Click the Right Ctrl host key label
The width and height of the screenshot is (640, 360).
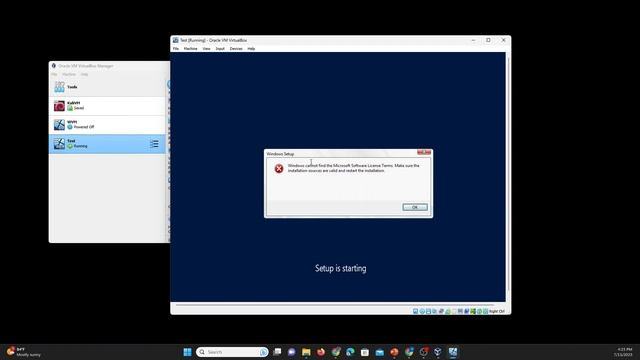[497, 311]
